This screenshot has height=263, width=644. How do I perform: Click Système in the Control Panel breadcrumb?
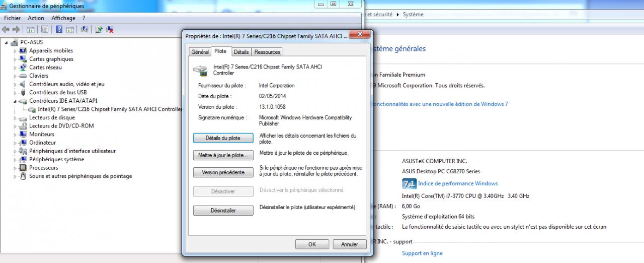[413, 15]
